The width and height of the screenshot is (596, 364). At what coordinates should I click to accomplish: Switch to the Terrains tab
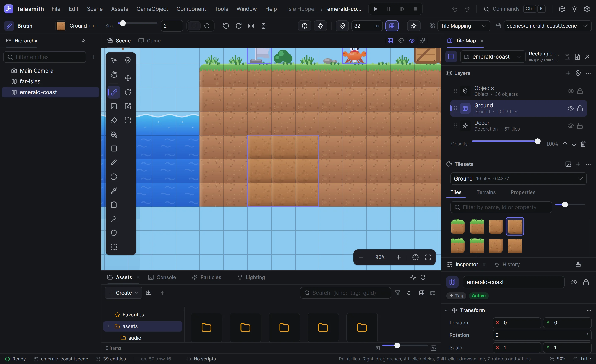pyautogui.click(x=486, y=192)
